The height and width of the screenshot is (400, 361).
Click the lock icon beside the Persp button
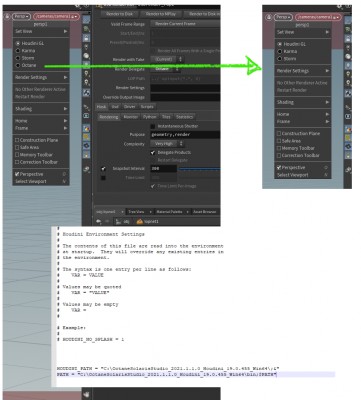click(7, 16)
